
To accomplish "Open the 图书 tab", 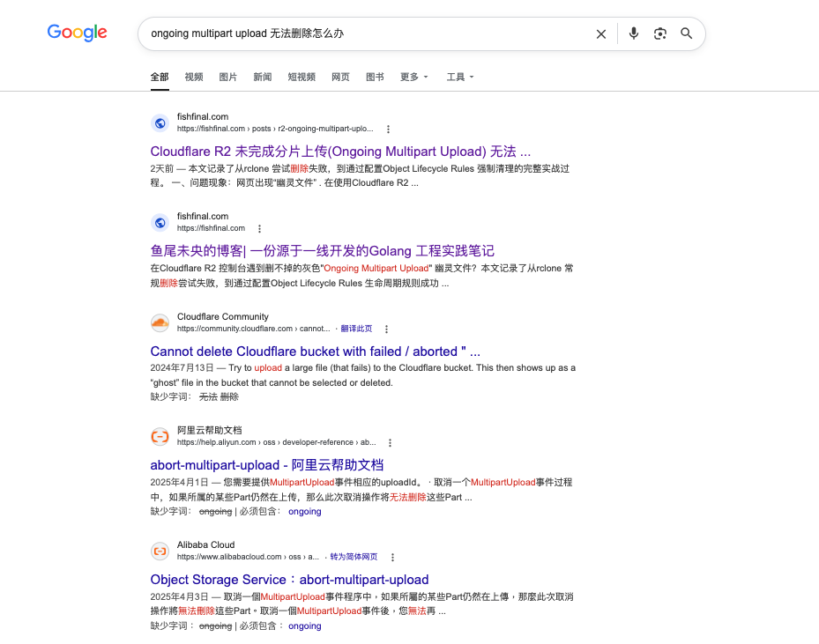I will click(x=375, y=77).
